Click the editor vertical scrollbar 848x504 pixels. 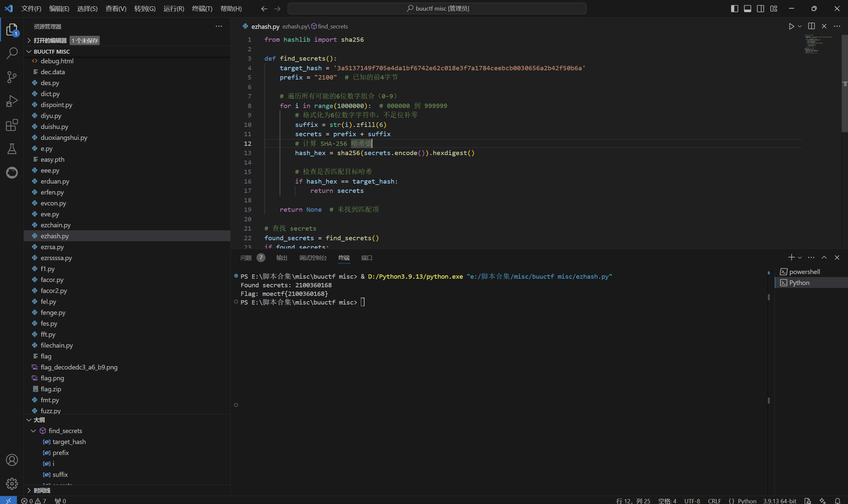[845, 83]
